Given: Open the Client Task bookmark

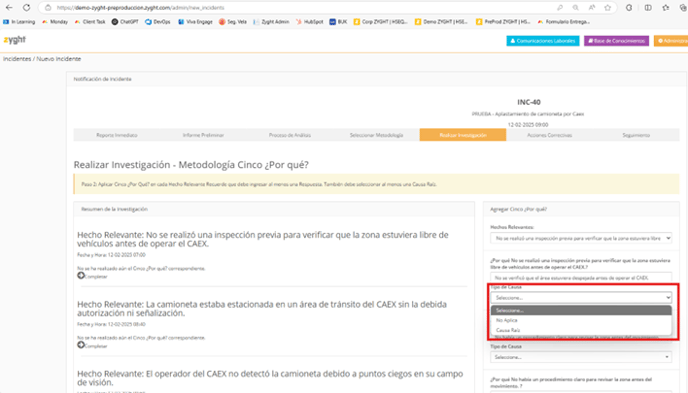Looking at the screenshot, I should pos(90,21).
